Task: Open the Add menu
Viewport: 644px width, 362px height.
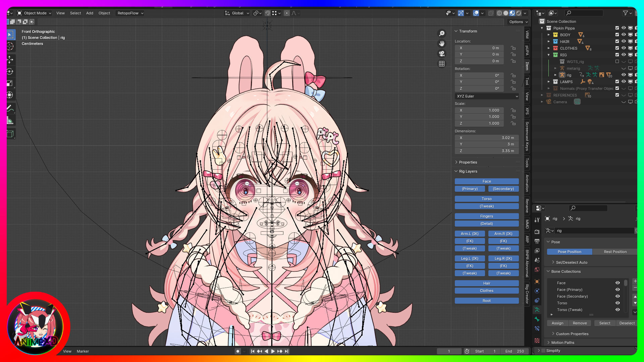Action: coord(90,13)
